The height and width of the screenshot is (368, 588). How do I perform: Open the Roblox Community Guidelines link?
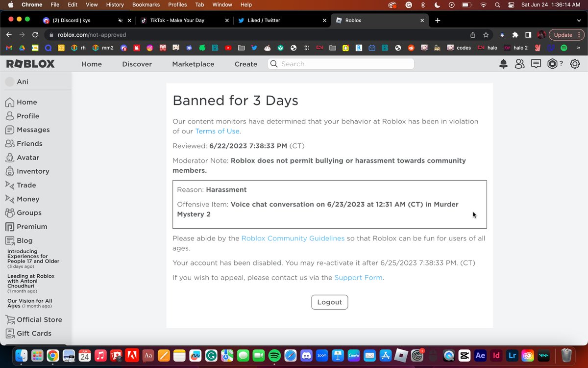[293, 238]
